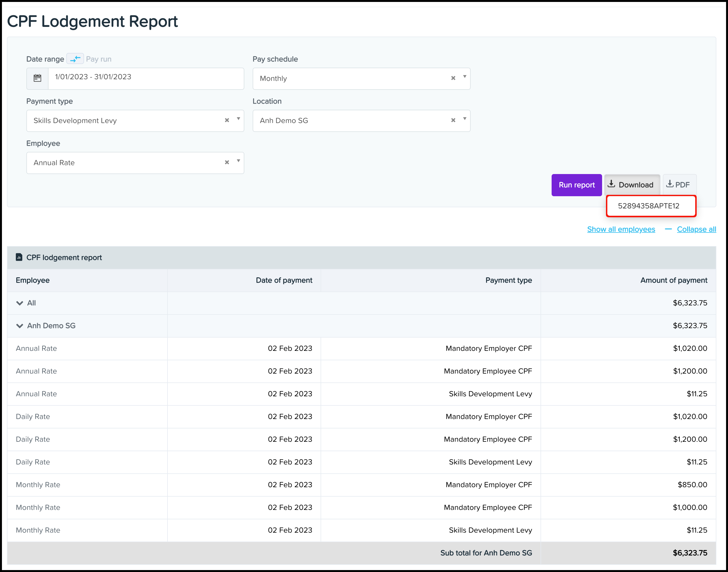The width and height of the screenshot is (728, 572).
Task: Open the Employee dropdown arrow
Action: click(238, 161)
